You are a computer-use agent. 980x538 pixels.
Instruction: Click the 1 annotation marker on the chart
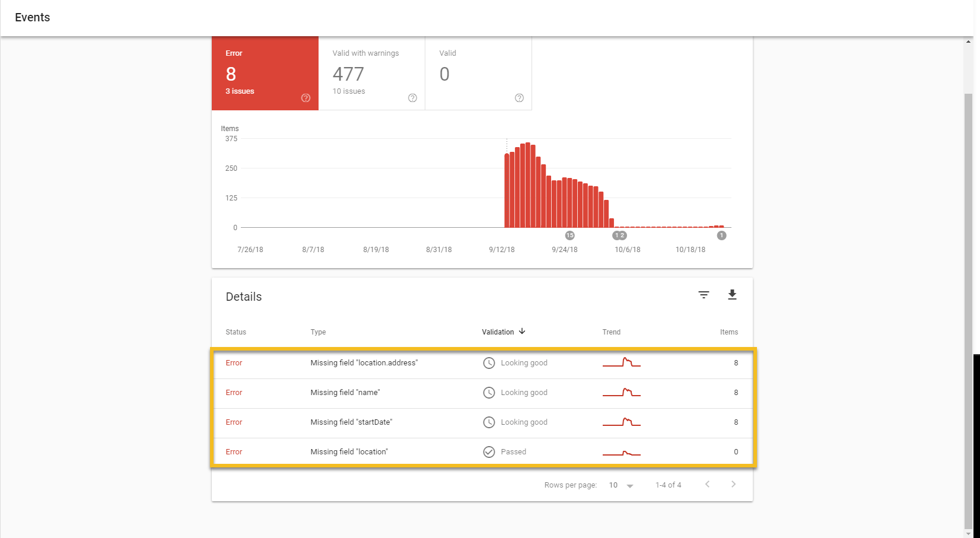click(721, 235)
